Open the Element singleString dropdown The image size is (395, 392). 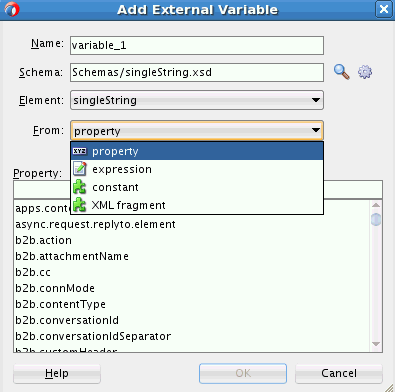pyautogui.click(x=197, y=100)
